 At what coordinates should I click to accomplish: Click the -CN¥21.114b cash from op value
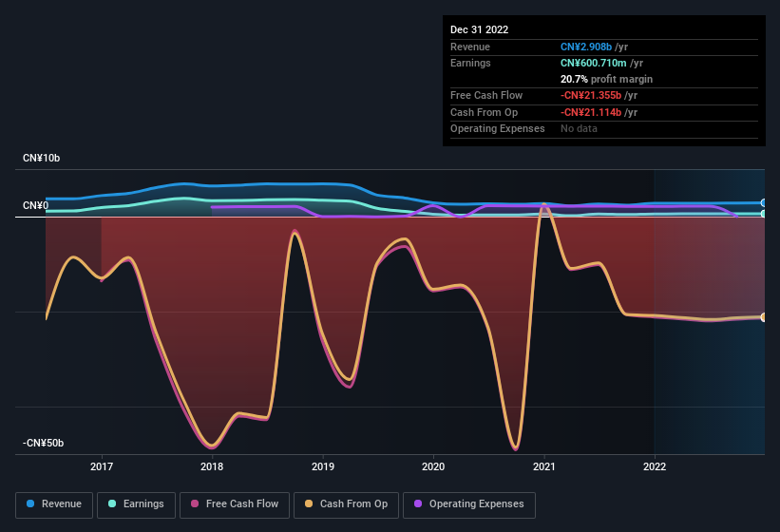(x=591, y=112)
